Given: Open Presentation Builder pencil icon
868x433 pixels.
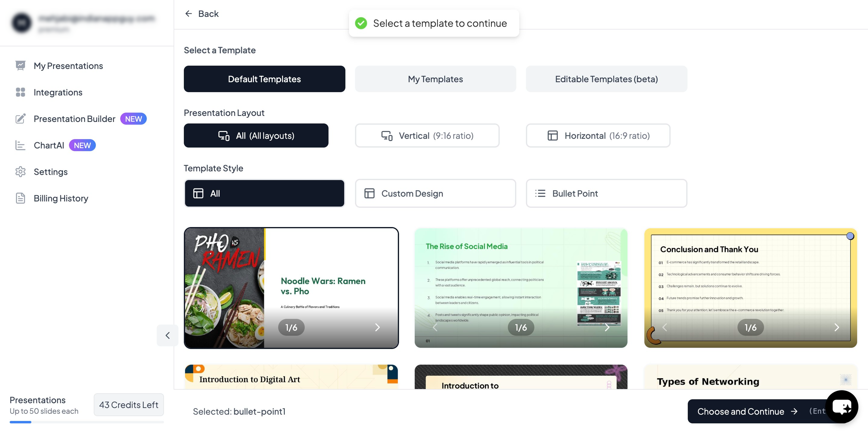Looking at the screenshot, I should pos(20,119).
